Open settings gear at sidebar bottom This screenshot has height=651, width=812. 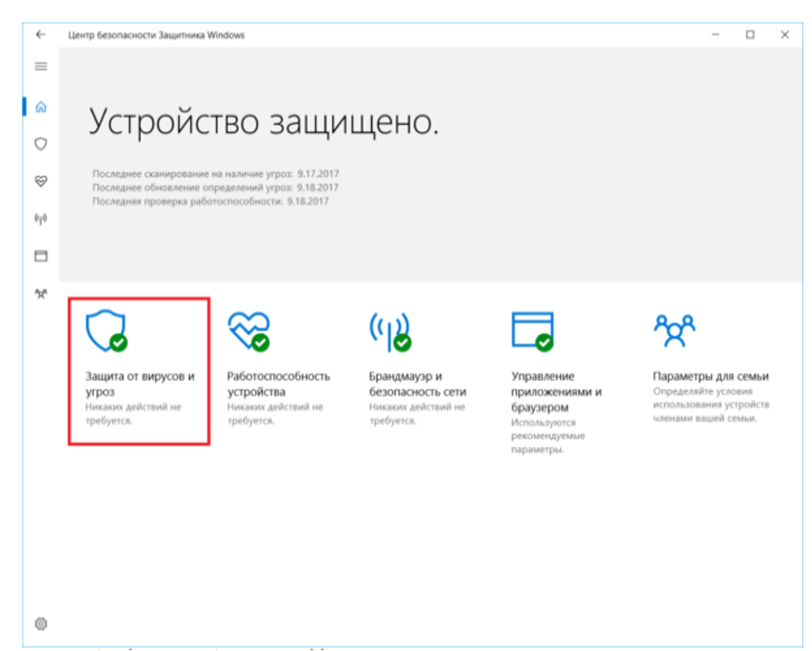point(41,623)
